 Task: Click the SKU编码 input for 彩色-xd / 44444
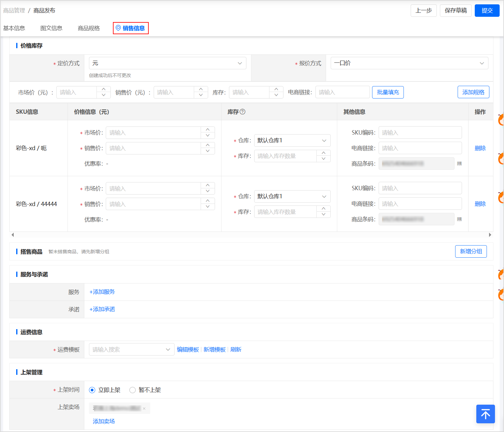click(420, 188)
